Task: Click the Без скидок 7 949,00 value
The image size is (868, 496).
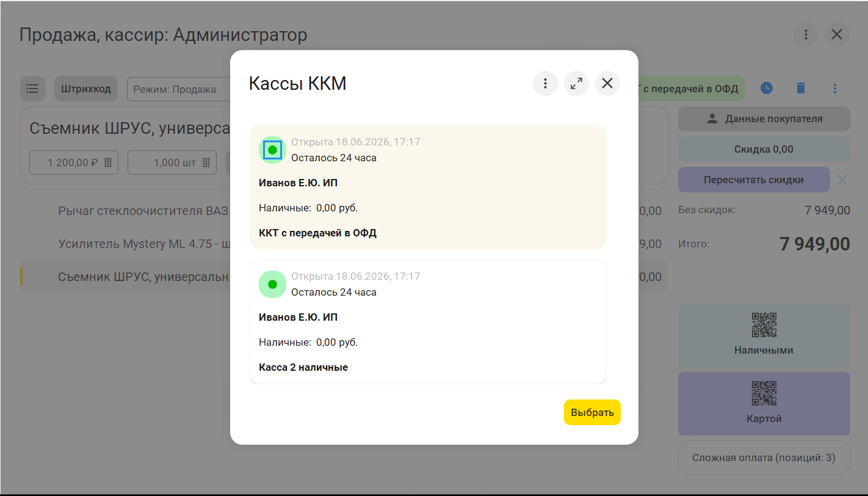Action: pyautogui.click(x=827, y=210)
